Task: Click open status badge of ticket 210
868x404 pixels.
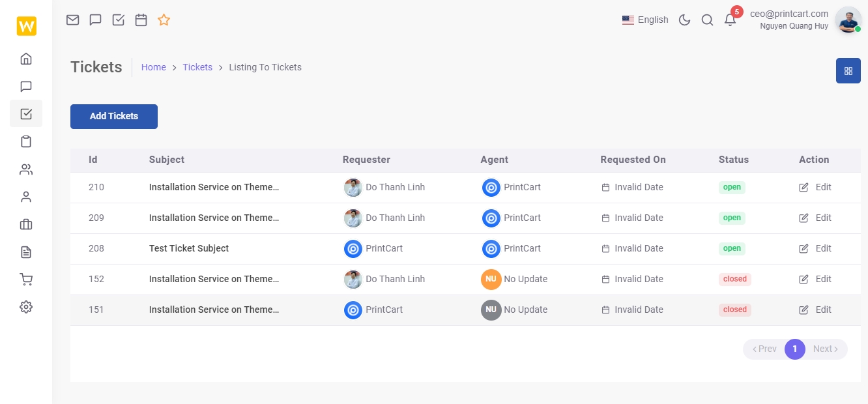Action: click(732, 187)
